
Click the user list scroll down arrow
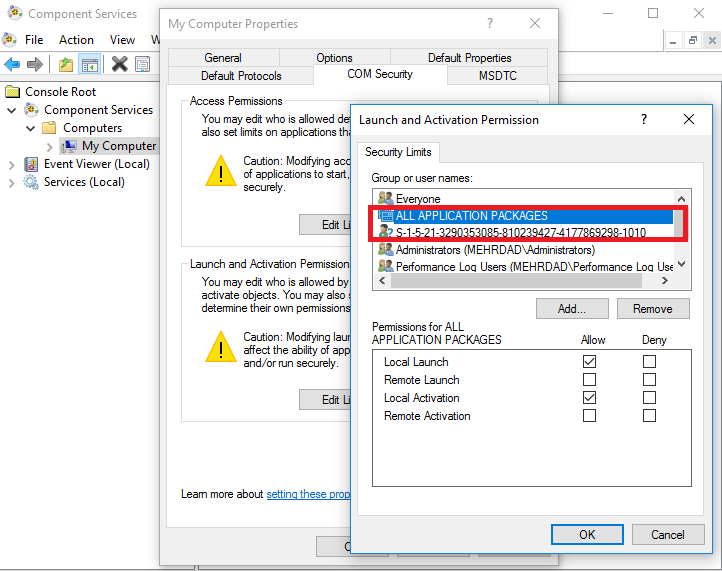[681, 264]
